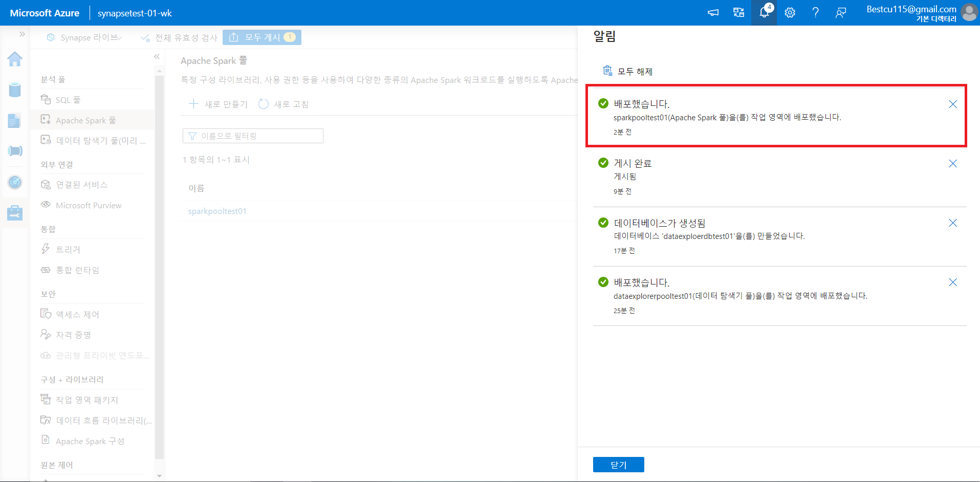
Task: Select 자격 증명 menu item
Action: [92, 335]
